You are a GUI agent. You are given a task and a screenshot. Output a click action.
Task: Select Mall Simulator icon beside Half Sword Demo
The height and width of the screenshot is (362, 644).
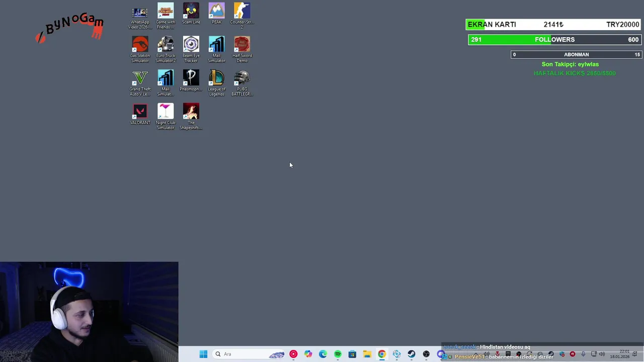click(216, 49)
